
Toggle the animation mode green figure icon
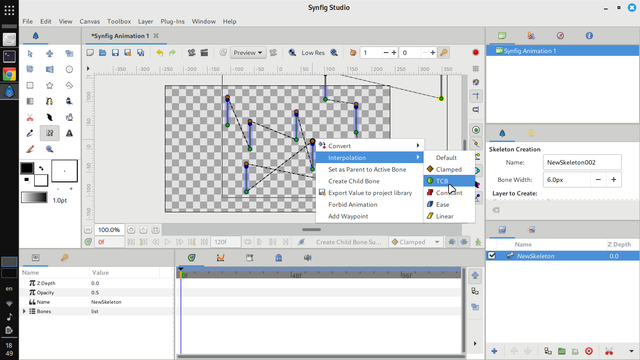pos(478,242)
